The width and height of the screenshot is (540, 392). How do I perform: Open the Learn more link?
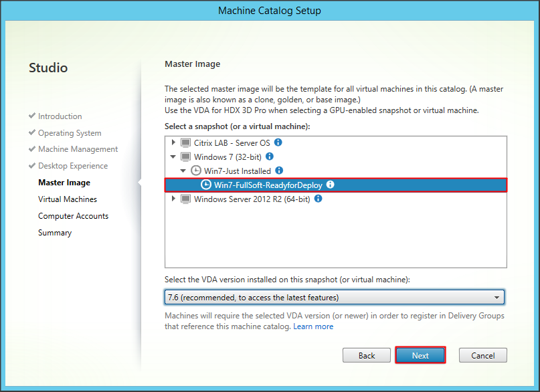pos(313,326)
